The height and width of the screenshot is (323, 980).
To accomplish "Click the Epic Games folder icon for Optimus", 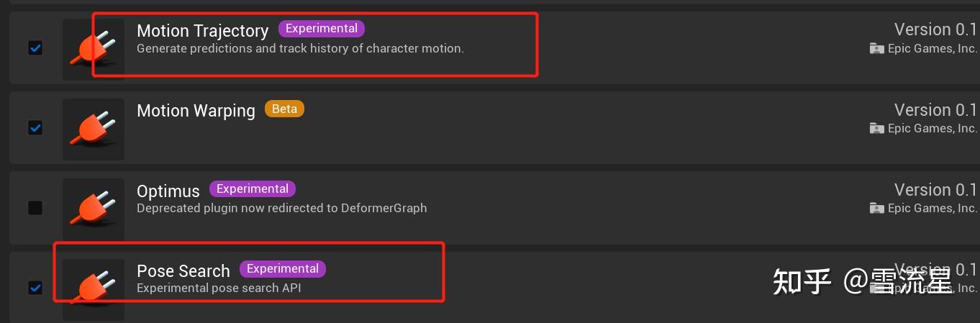I will (876, 209).
